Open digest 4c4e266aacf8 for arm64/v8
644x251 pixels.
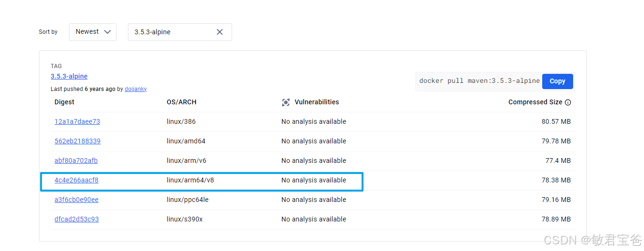(x=77, y=180)
